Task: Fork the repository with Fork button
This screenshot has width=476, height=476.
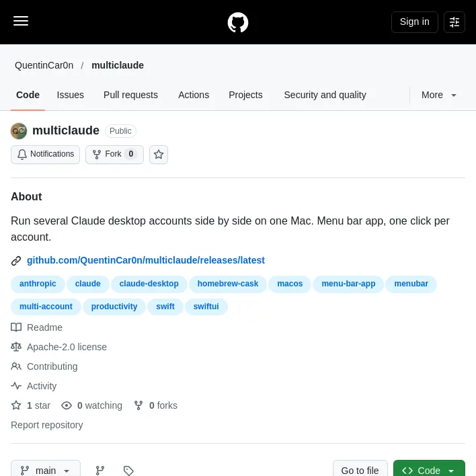Action: click(x=114, y=155)
